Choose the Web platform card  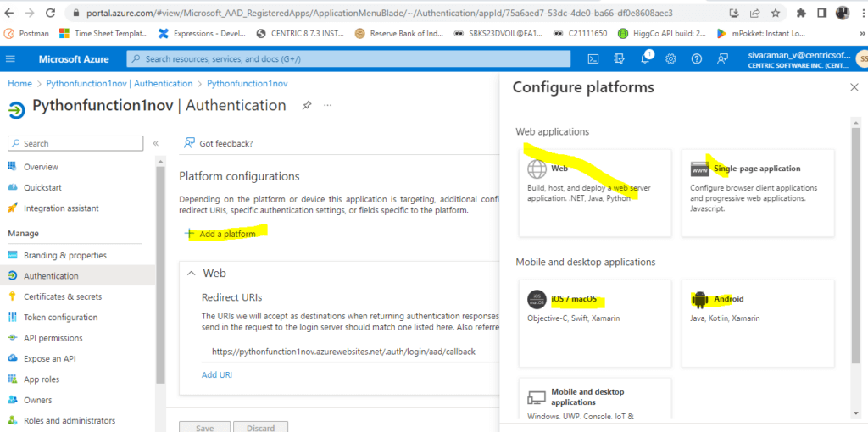pos(595,193)
